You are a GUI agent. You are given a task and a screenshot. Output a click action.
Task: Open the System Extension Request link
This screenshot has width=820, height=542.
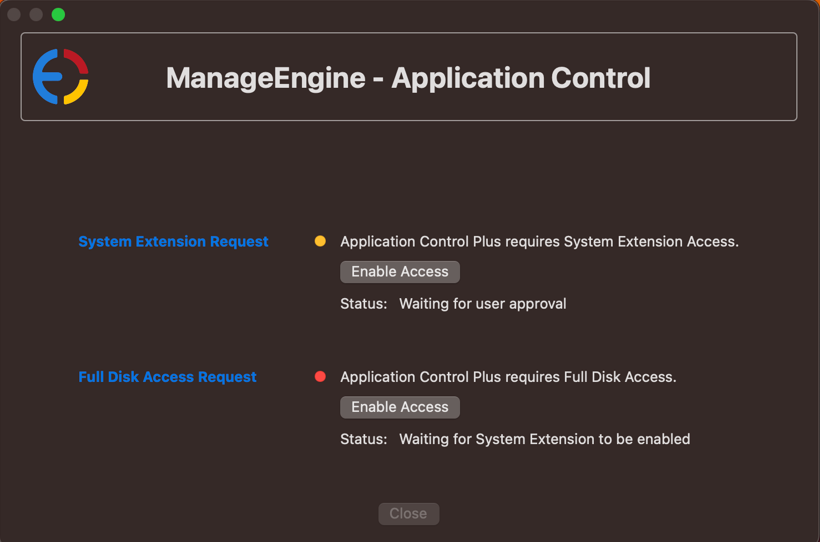[173, 241]
